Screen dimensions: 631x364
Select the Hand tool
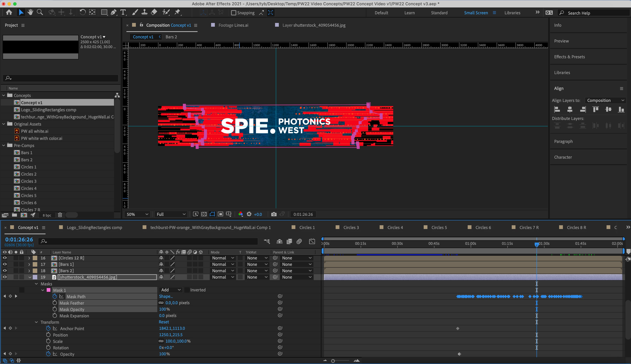[x=30, y=12]
